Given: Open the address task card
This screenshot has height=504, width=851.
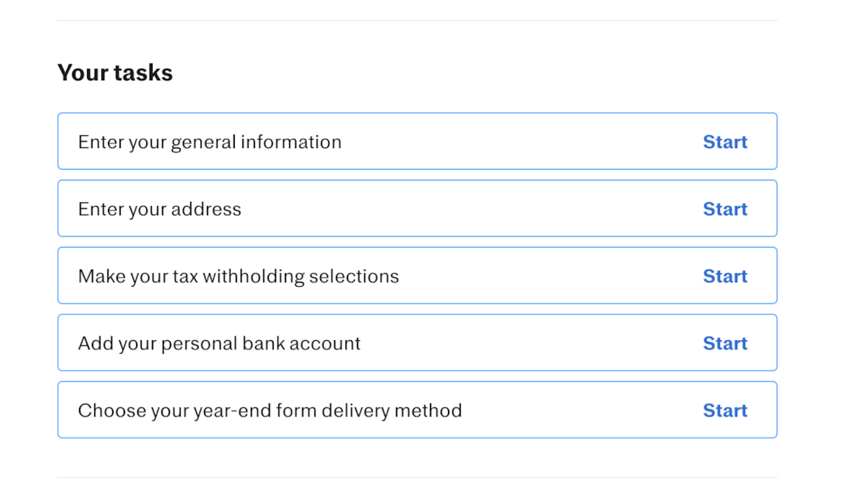Looking at the screenshot, I should point(484,208).
